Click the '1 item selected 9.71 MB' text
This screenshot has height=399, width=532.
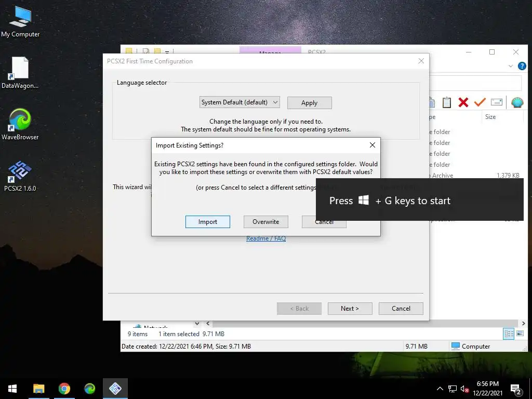point(191,334)
